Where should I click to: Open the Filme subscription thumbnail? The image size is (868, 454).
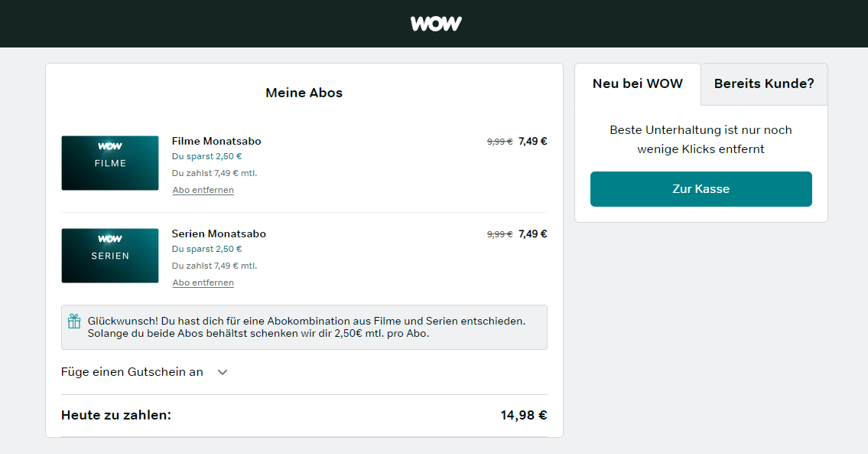coord(110,163)
